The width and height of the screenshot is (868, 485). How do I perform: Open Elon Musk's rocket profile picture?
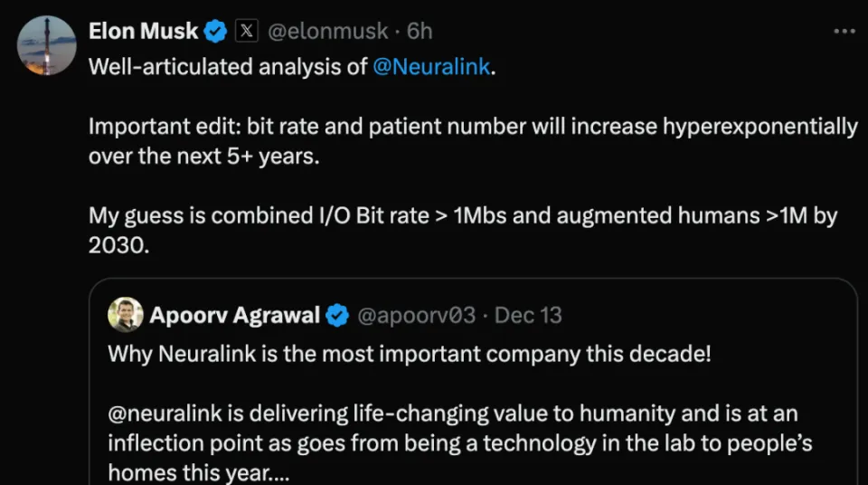tap(47, 45)
